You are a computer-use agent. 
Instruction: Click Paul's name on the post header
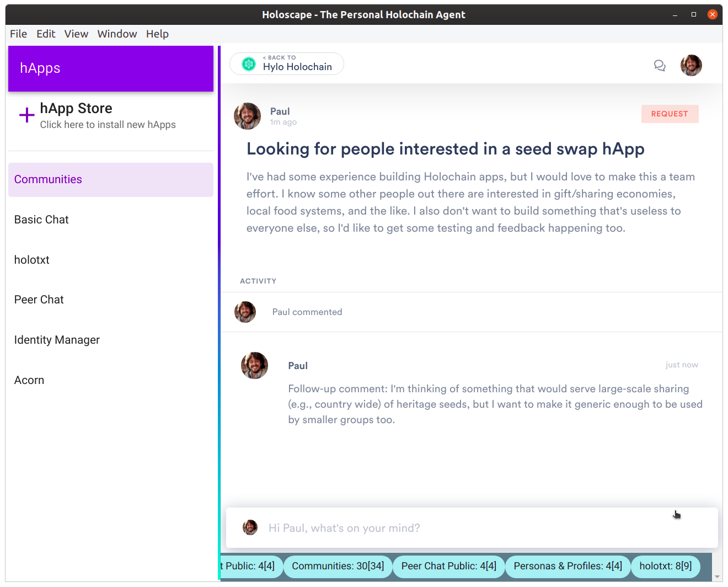pos(280,111)
